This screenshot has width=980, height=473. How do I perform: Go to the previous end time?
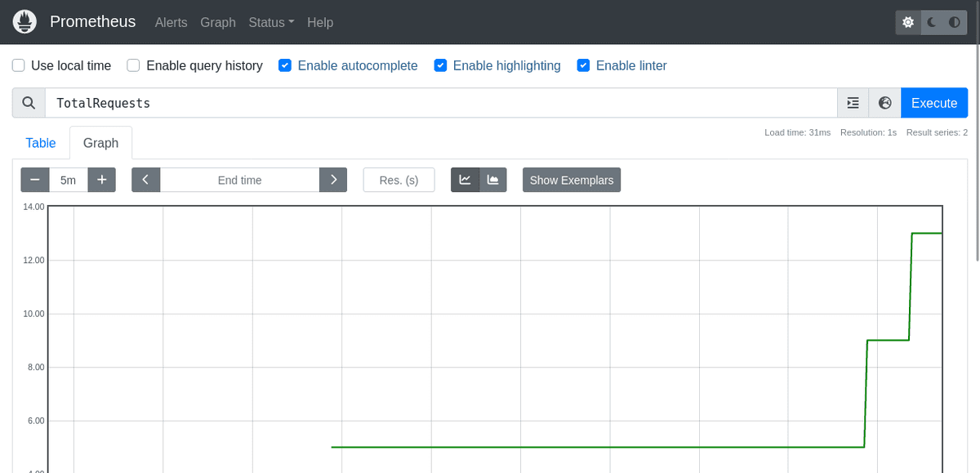point(145,180)
